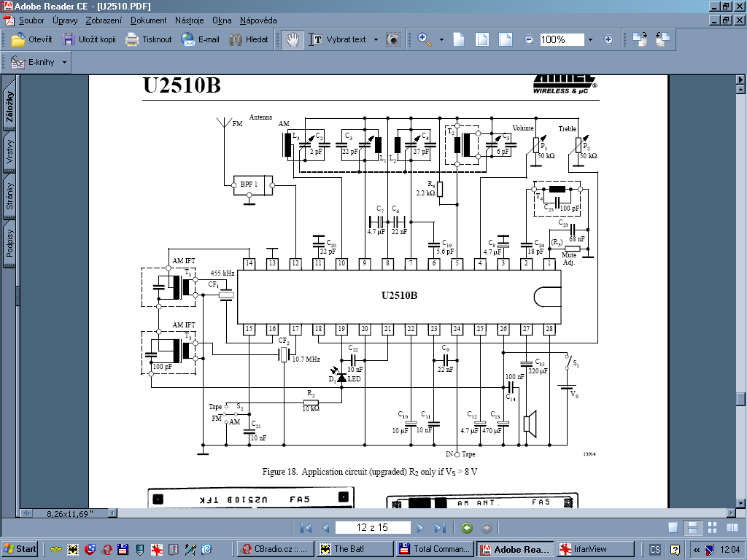Click the page size '8,26x11,69' status text

tap(70, 514)
